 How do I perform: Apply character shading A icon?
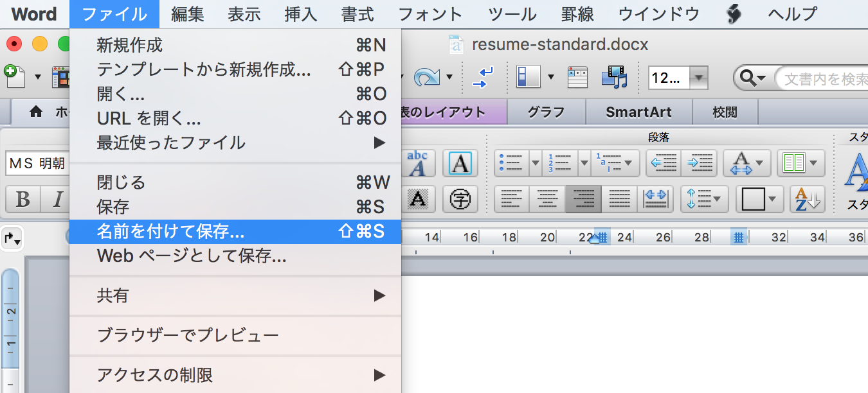pyautogui.click(x=418, y=198)
